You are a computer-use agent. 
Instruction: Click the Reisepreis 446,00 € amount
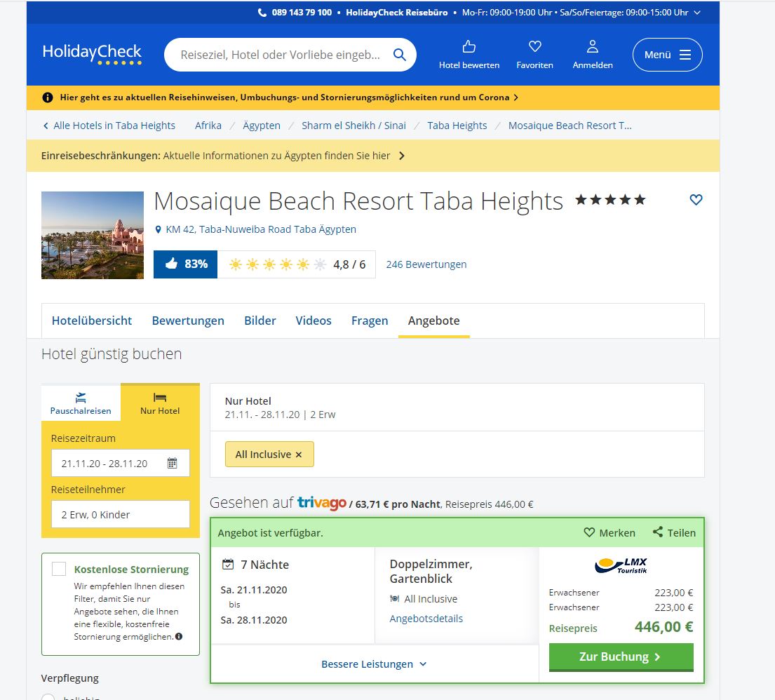pyautogui.click(x=663, y=627)
